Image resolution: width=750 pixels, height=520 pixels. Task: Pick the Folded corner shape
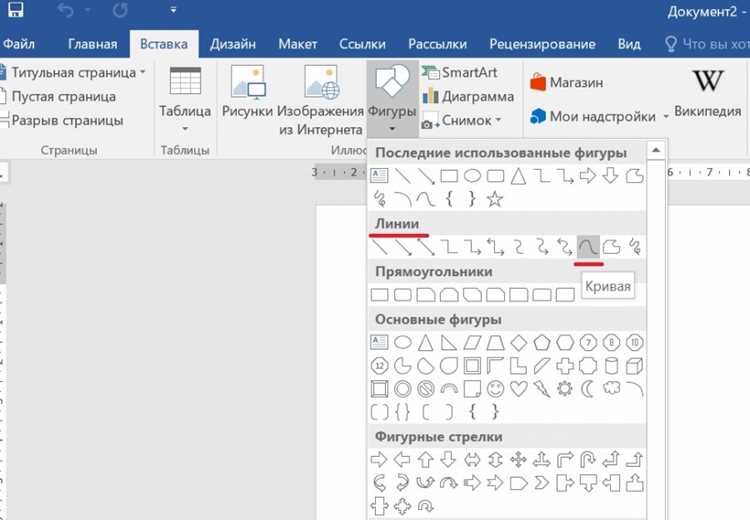coord(472,389)
